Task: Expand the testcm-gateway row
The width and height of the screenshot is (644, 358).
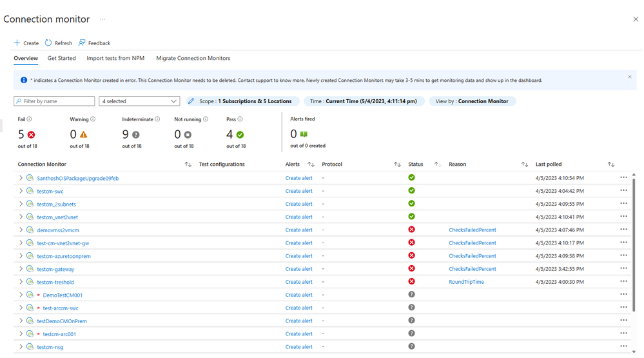Action: click(x=21, y=269)
